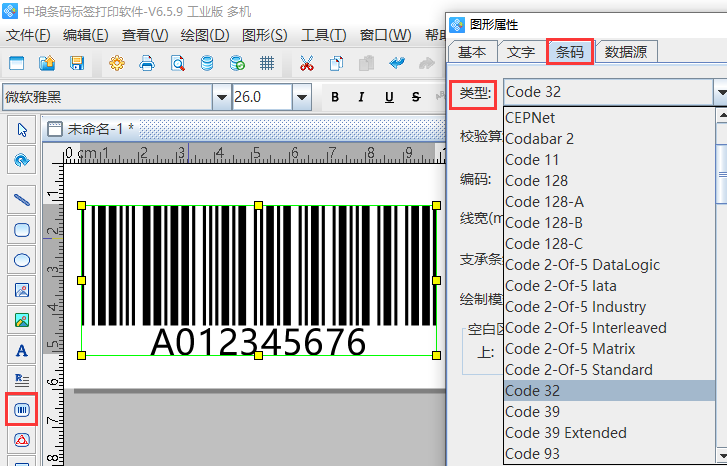Apply underline formatting

[x=389, y=97]
